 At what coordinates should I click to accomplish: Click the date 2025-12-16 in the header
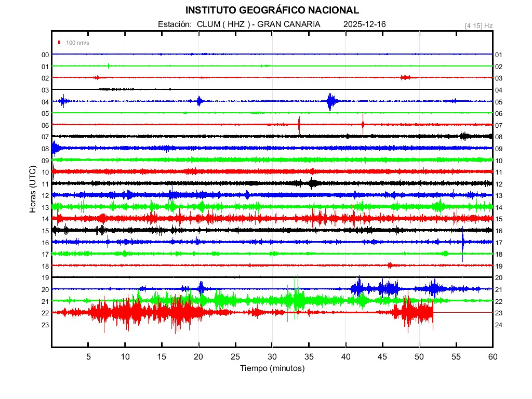click(x=364, y=24)
